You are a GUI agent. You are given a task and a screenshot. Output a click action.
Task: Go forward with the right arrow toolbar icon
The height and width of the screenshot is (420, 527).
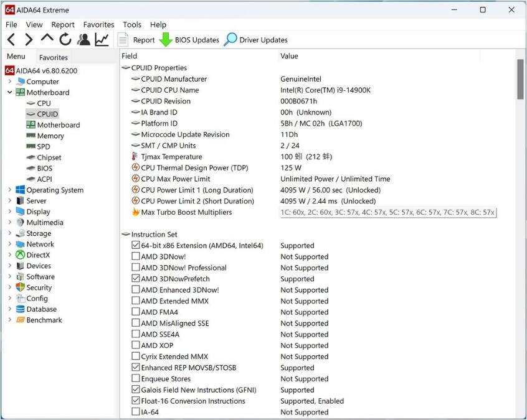pyautogui.click(x=29, y=40)
